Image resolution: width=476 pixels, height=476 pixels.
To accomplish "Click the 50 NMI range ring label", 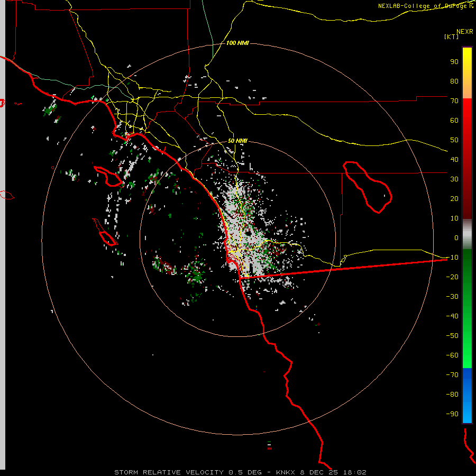I will point(237,141).
